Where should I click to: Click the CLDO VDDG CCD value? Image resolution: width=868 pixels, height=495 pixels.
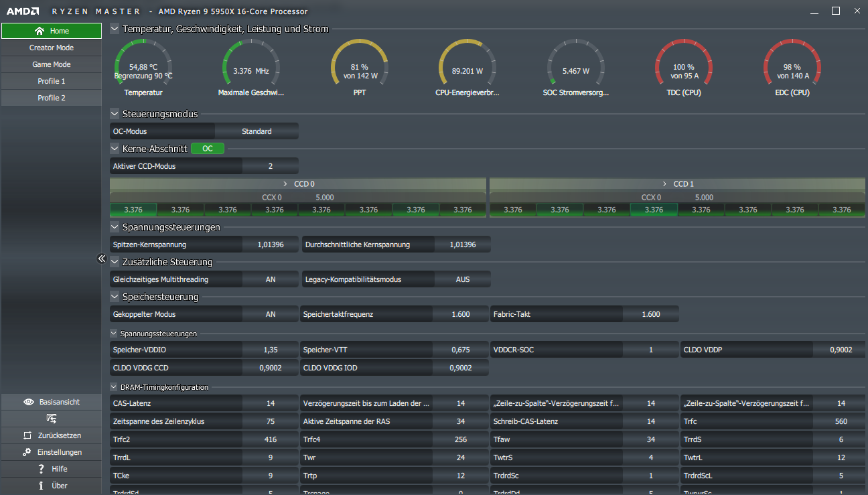[271, 368]
